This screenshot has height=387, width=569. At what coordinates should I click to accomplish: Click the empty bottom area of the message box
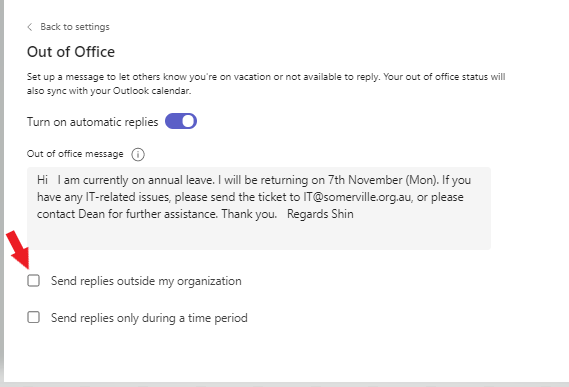coord(259,236)
